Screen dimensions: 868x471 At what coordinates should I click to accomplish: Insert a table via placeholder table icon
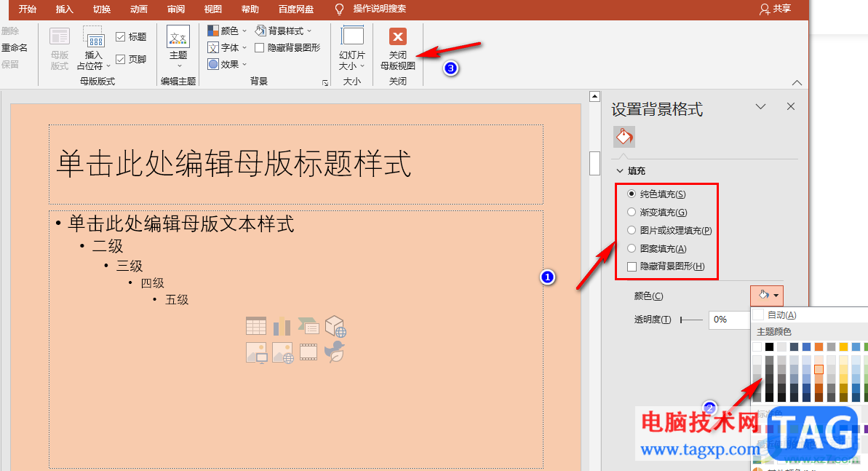point(256,326)
